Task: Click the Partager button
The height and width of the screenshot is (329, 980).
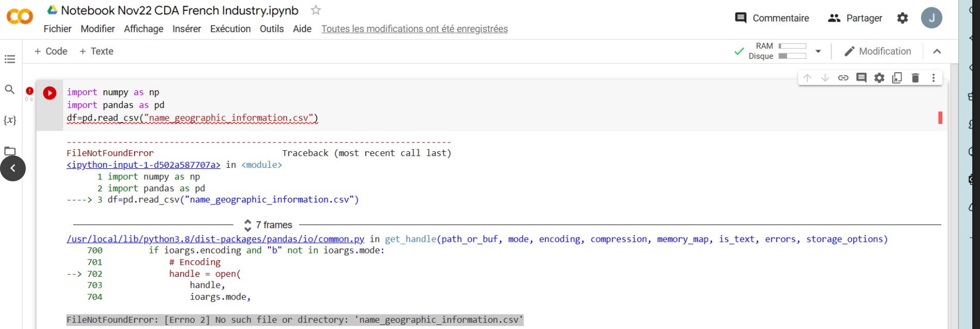Action: pos(855,18)
